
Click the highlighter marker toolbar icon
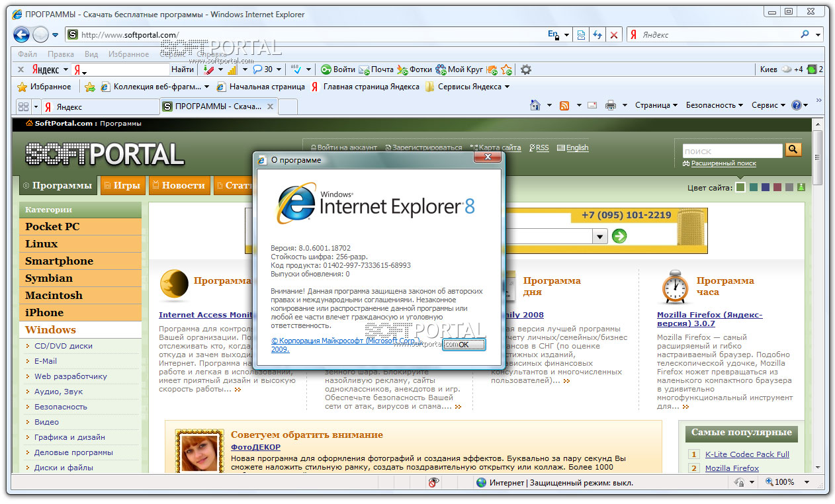pyautogui.click(x=209, y=69)
